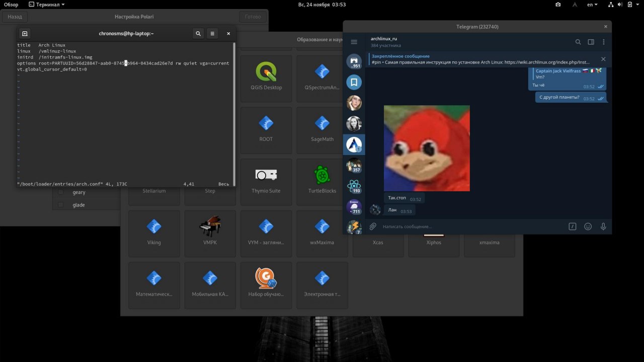This screenshot has height=362, width=644.
Task: Open the bot commands slash button
Action: point(572,227)
